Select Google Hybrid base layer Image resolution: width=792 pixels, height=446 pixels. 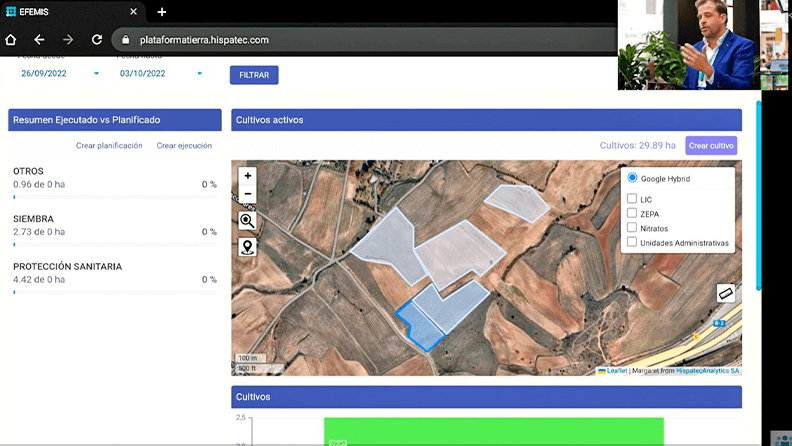pos(632,178)
